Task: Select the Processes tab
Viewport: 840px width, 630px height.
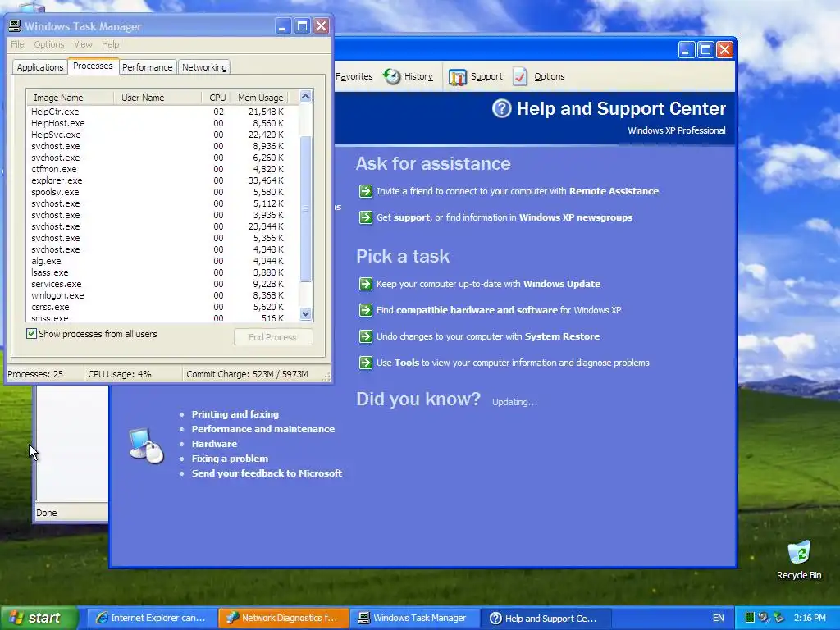Action: pos(93,66)
